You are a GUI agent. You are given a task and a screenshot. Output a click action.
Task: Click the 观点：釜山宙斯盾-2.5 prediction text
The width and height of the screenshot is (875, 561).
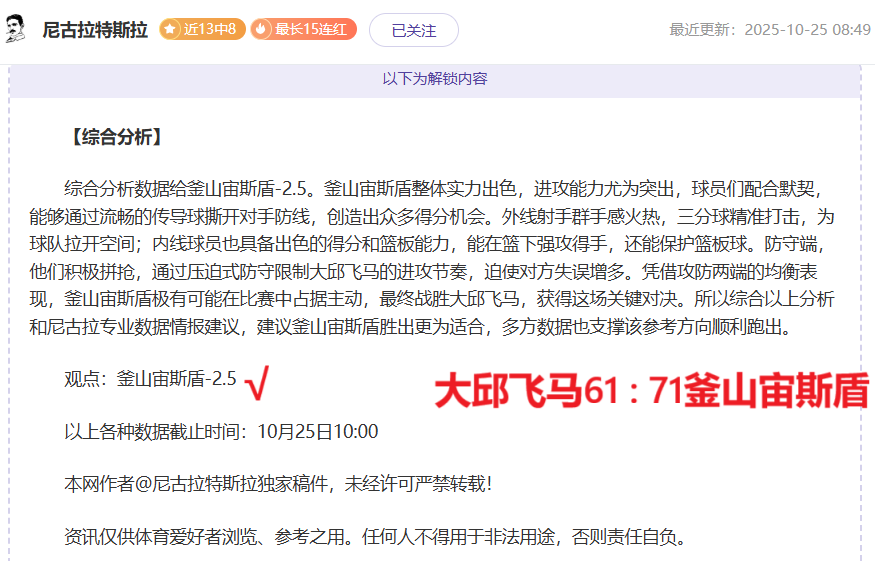pos(150,379)
